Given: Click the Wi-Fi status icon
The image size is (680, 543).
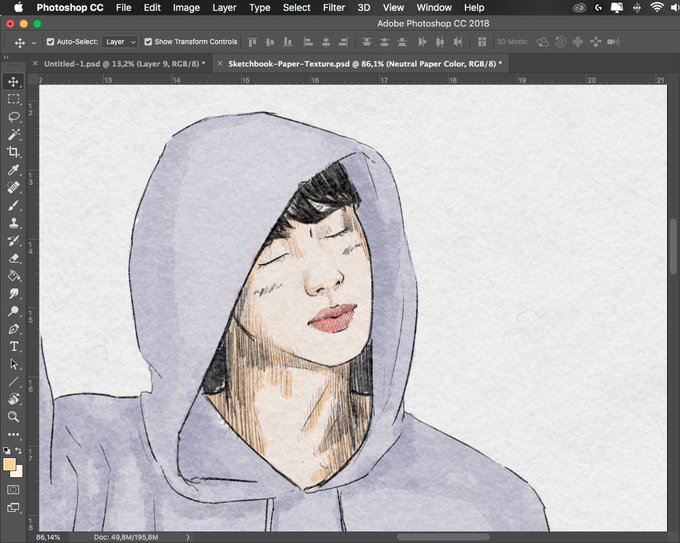Looking at the screenshot, I should [x=657, y=7].
